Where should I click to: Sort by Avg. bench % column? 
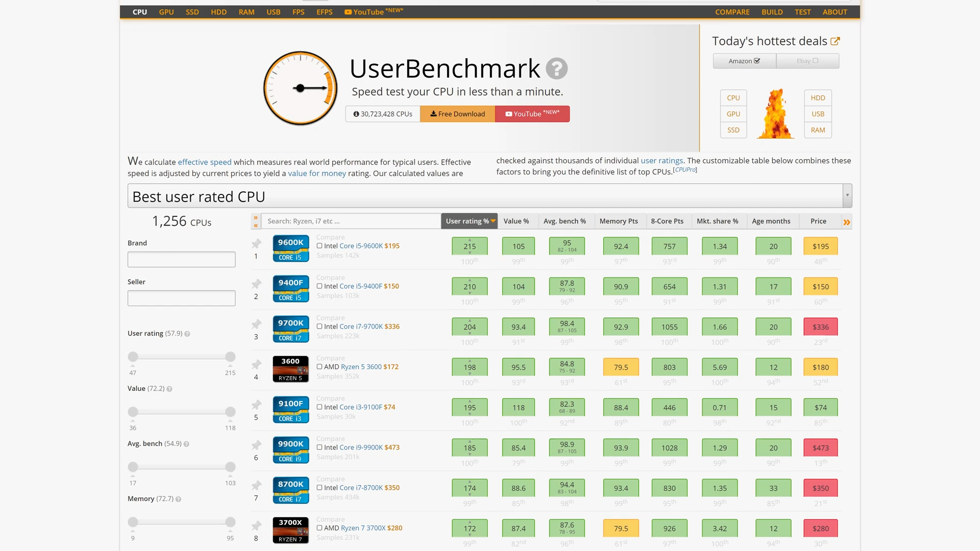(565, 221)
